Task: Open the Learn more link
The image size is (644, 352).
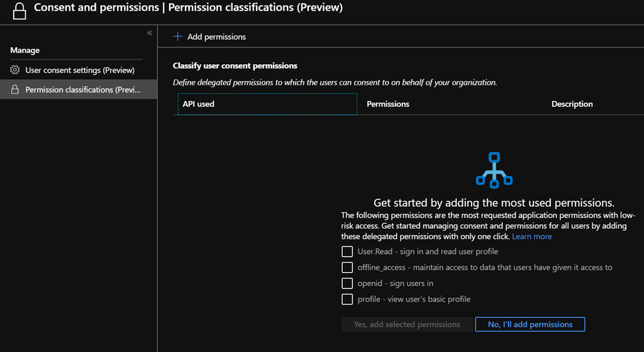Action: pyautogui.click(x=531, y=236)
